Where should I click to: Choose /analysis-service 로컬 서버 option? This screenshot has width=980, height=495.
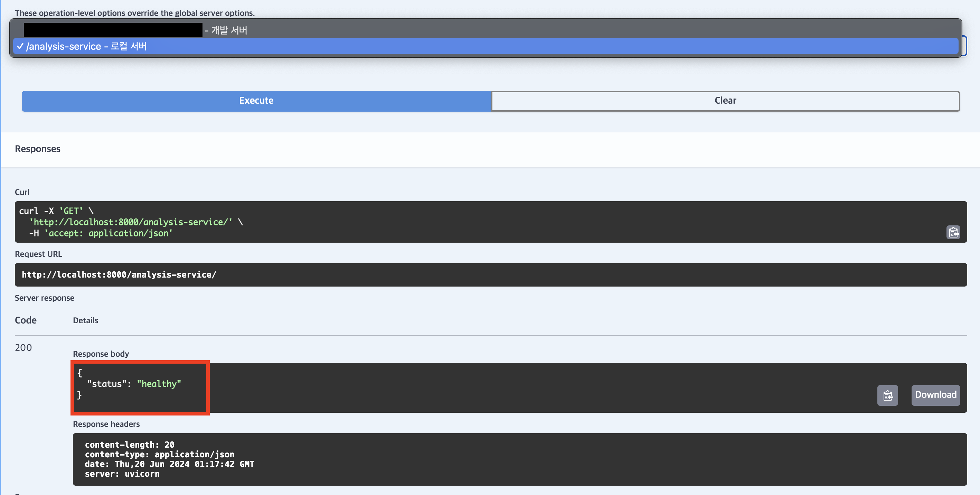pos(86,46)
